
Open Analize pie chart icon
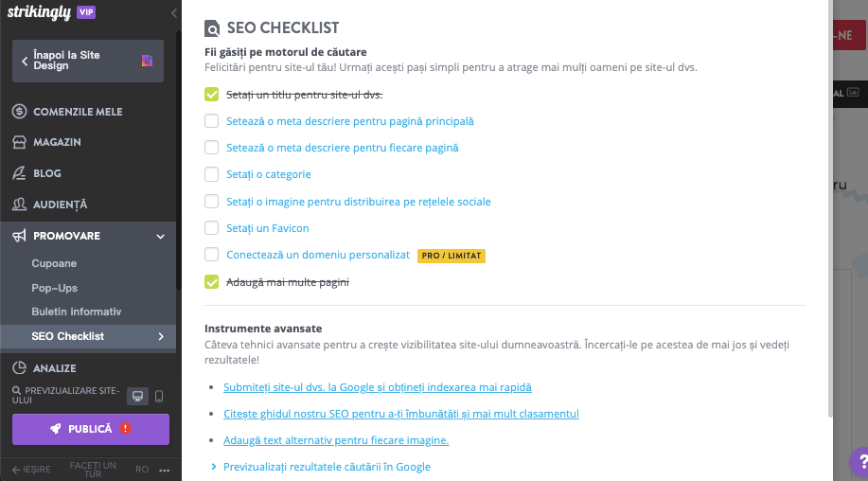tap(19, 368)
